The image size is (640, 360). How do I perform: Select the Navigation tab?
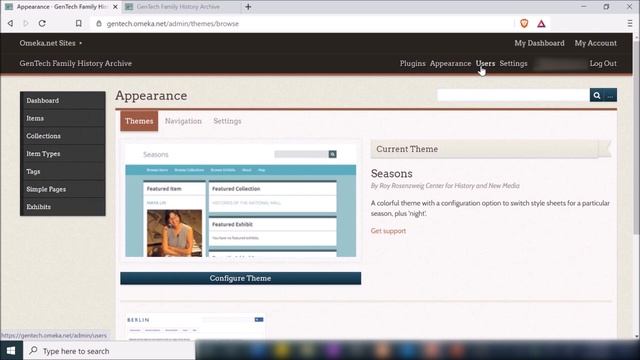(183, 121)
